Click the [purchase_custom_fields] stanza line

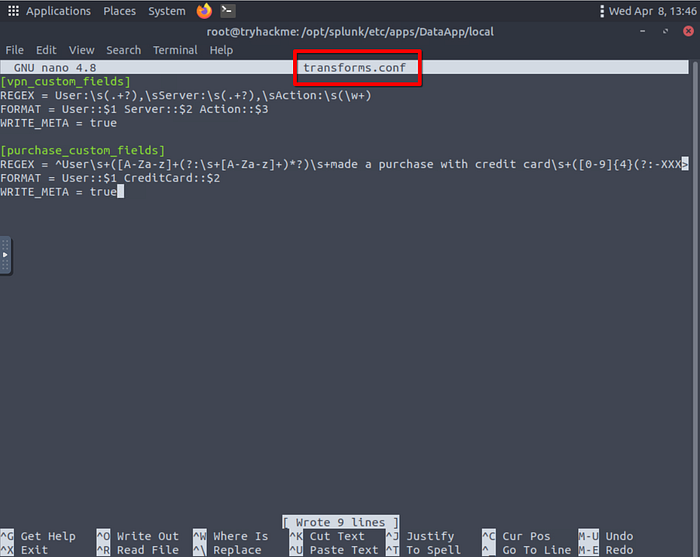pos(83,150)
